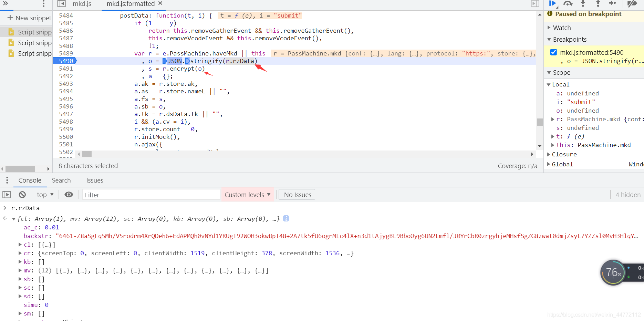Expand the 'this' scope variable

pos(553,145)
